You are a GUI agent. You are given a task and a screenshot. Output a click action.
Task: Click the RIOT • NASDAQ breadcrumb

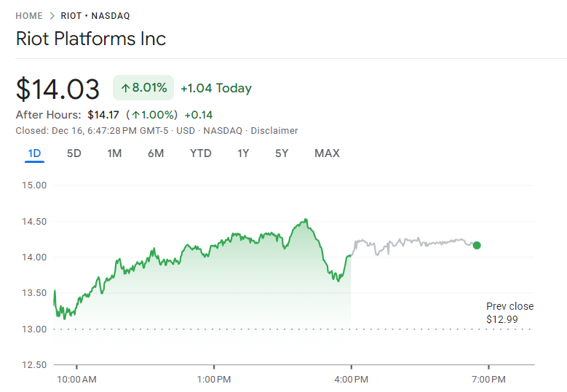[95, 16]
